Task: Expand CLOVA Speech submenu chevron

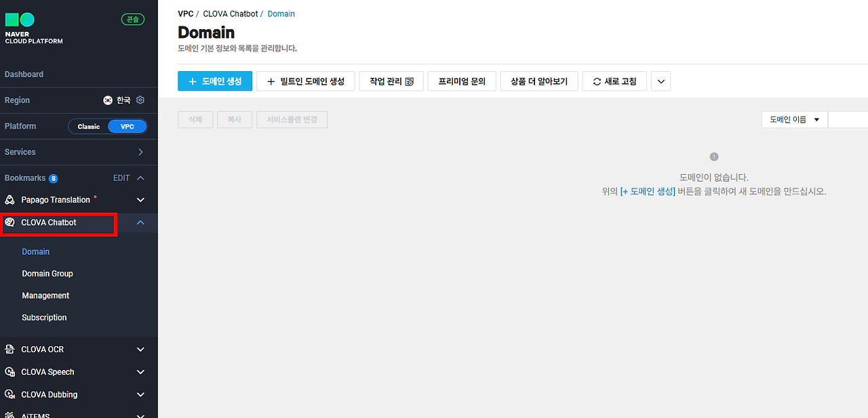Action: [141, 372]
